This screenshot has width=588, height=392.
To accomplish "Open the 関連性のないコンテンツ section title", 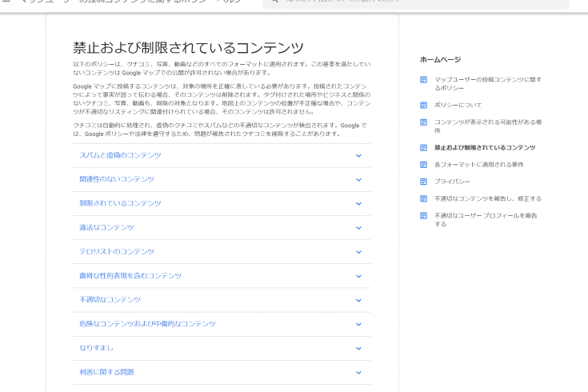I will tap(117, 179).
